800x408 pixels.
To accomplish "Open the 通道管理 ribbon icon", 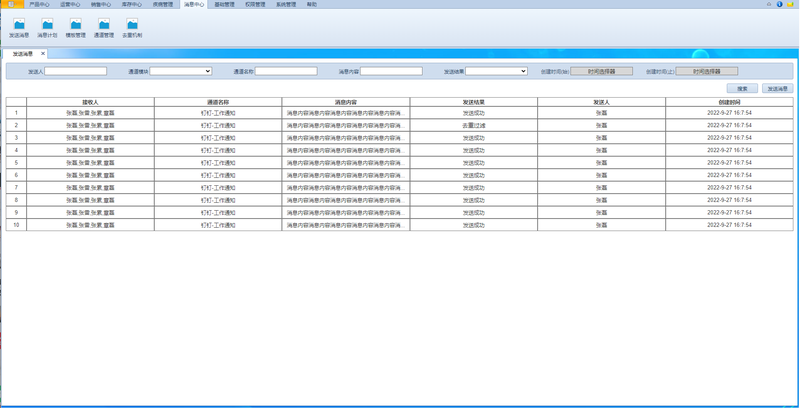I will 104,28.
